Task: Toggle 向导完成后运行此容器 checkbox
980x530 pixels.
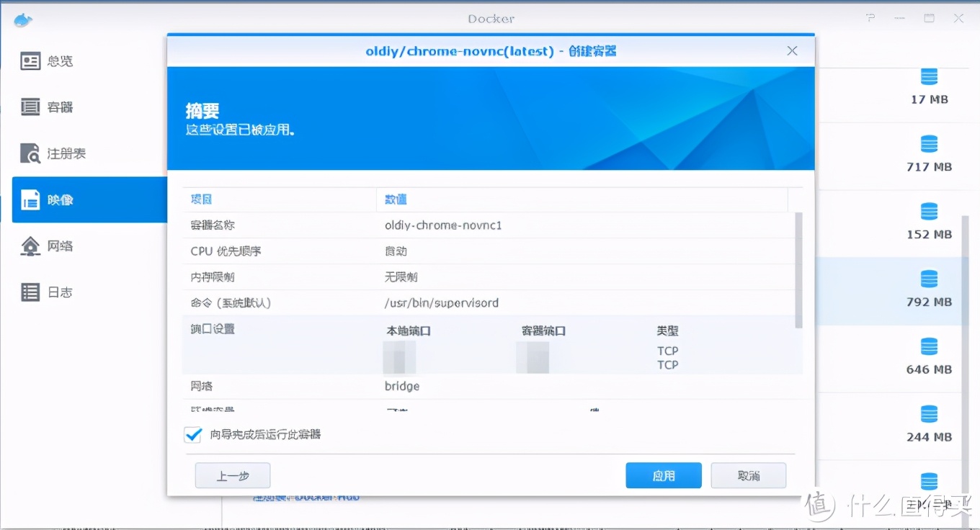Action: point(192,434)
